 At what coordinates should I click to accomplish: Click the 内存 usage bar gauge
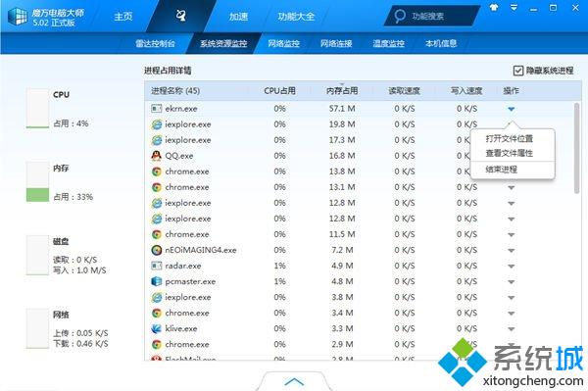tap(37, 182)
